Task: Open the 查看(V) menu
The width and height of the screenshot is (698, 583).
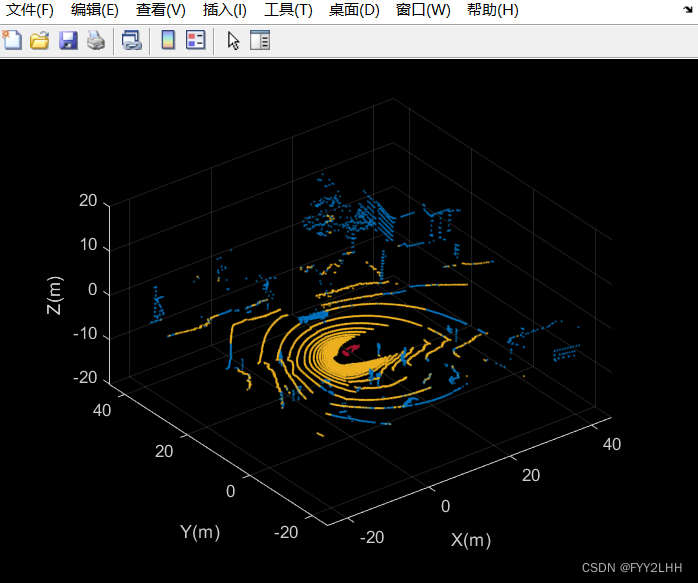Action: click(160, 10)
